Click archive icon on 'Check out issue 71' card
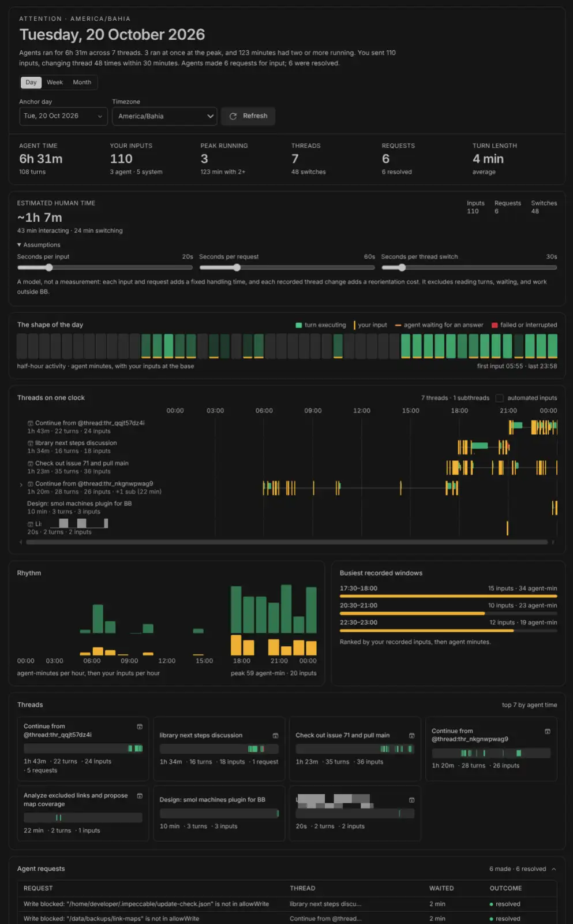This screenshot has width=573, height=924. (x=411, y=736)
